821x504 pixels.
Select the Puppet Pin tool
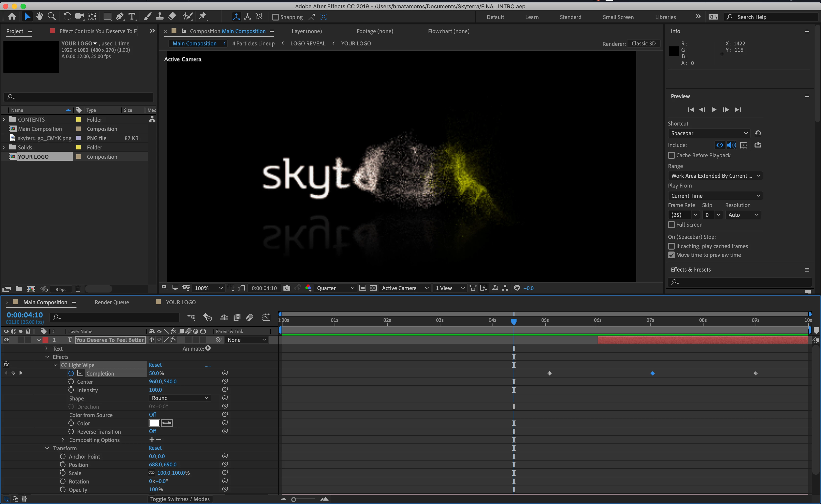tap(202, 16)
